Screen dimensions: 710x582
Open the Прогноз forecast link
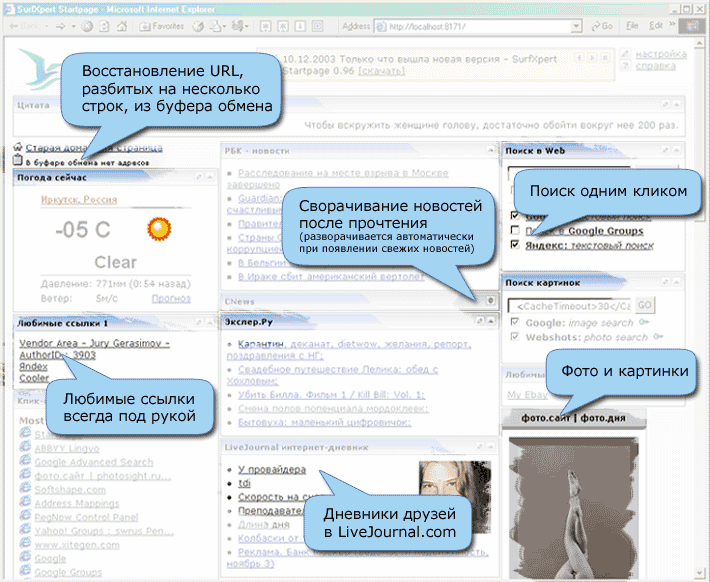tap(171, 298)
